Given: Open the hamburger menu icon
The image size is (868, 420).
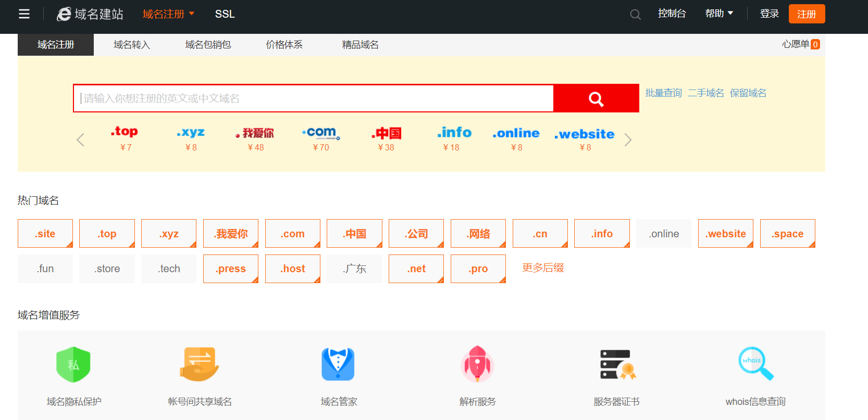Looking at the screenshot, I should [24, 14].
